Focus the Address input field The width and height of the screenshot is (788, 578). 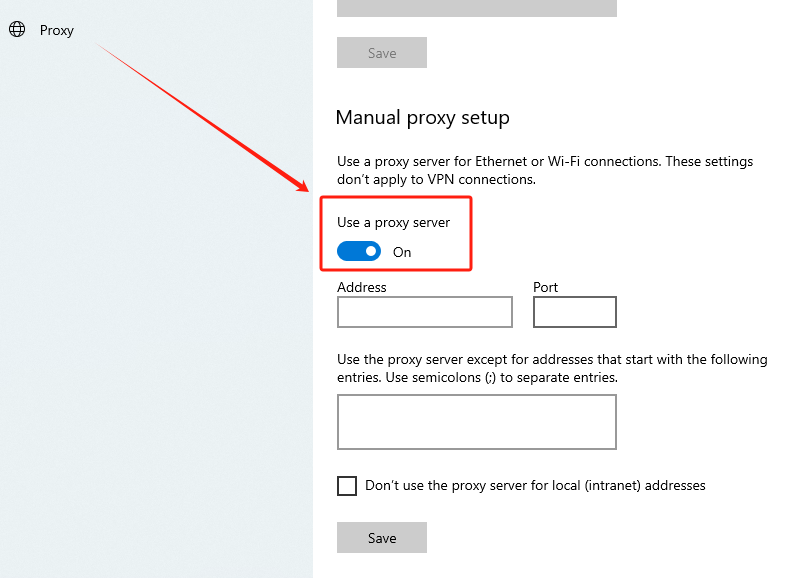[424, 313]
